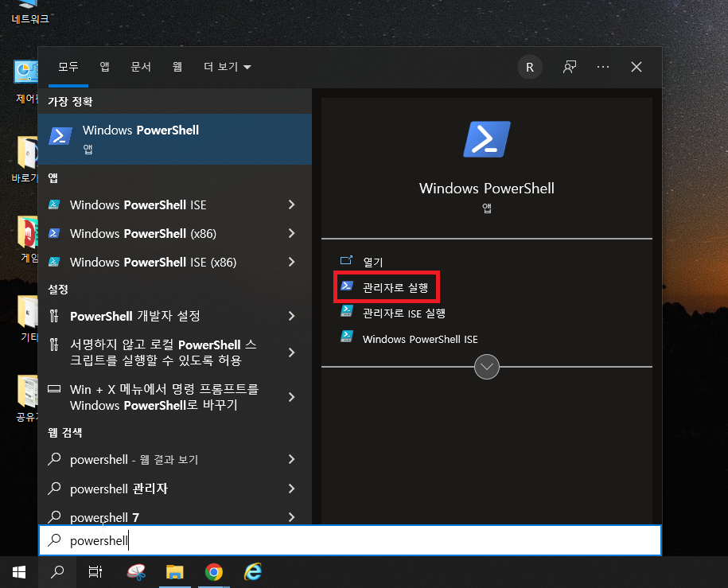Click the taskbar search magnifier
Screen dimensions: 728x588
tap(57, 572)
